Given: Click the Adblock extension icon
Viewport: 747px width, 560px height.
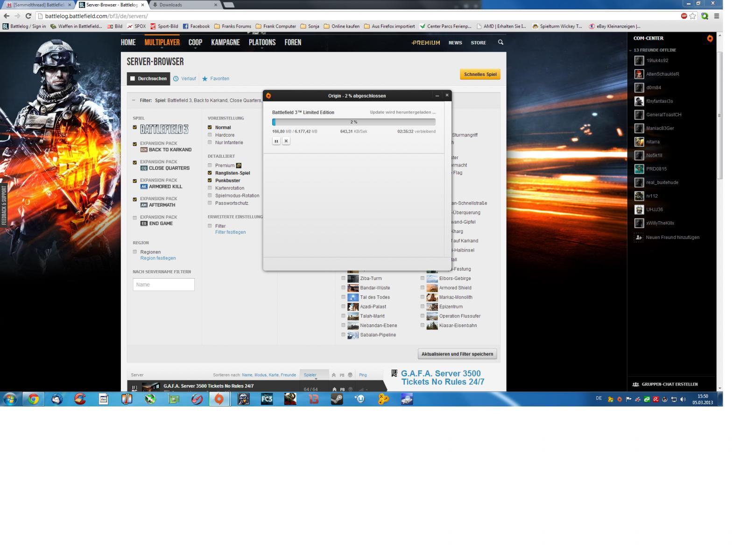Looking at the screenshot, I should click(x=684, y=16).
